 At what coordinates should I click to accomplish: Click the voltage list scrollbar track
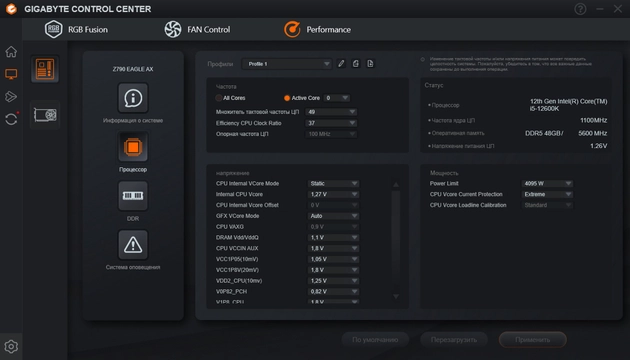tap(396, 241)
